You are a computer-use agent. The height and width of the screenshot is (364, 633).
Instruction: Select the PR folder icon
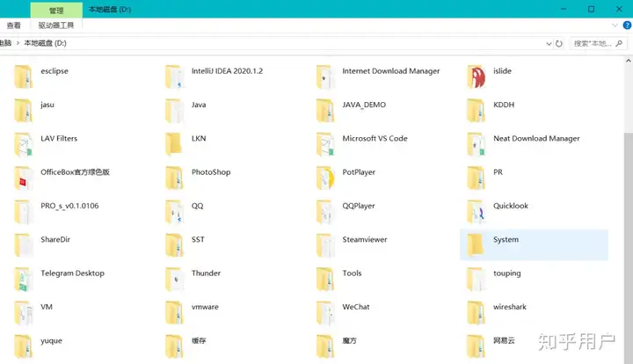pos(477,178)
